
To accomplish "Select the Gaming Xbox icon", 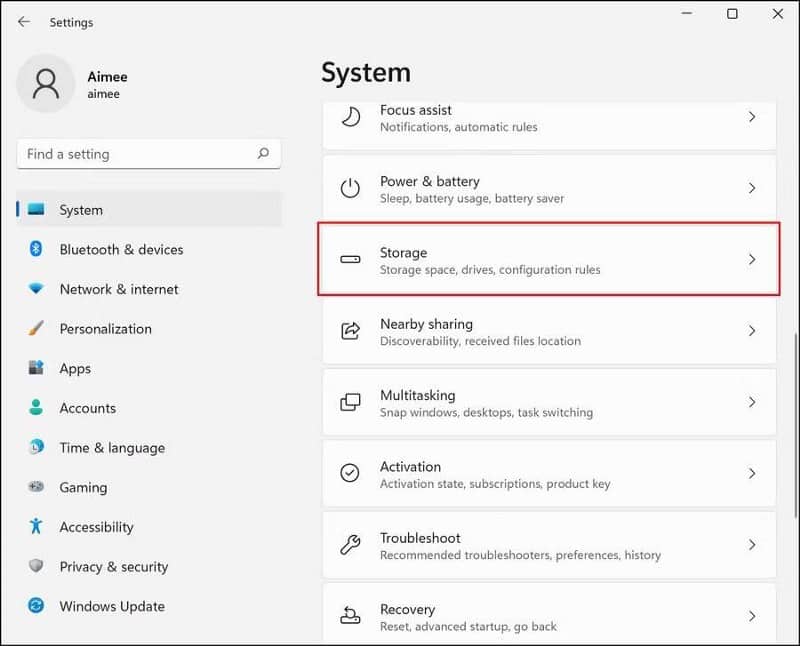I will [35, 487].
